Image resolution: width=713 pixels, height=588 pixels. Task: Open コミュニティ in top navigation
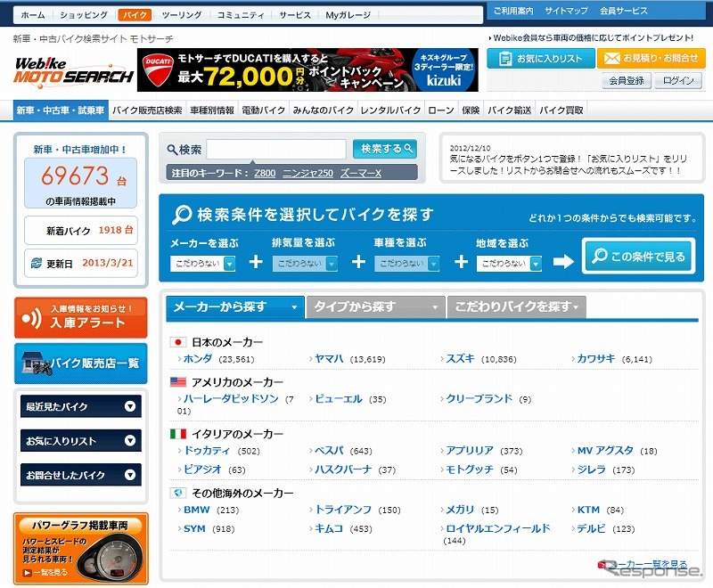[241, 15]
